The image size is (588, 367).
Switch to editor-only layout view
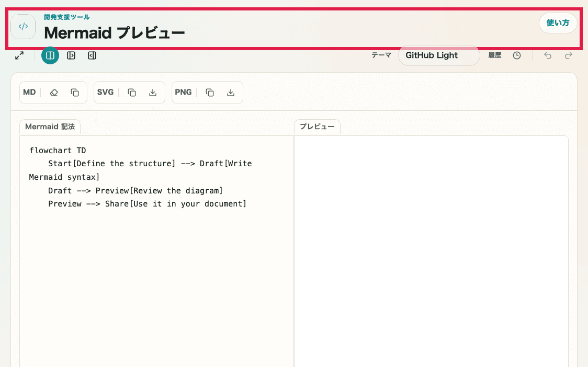tap(71, 55)
